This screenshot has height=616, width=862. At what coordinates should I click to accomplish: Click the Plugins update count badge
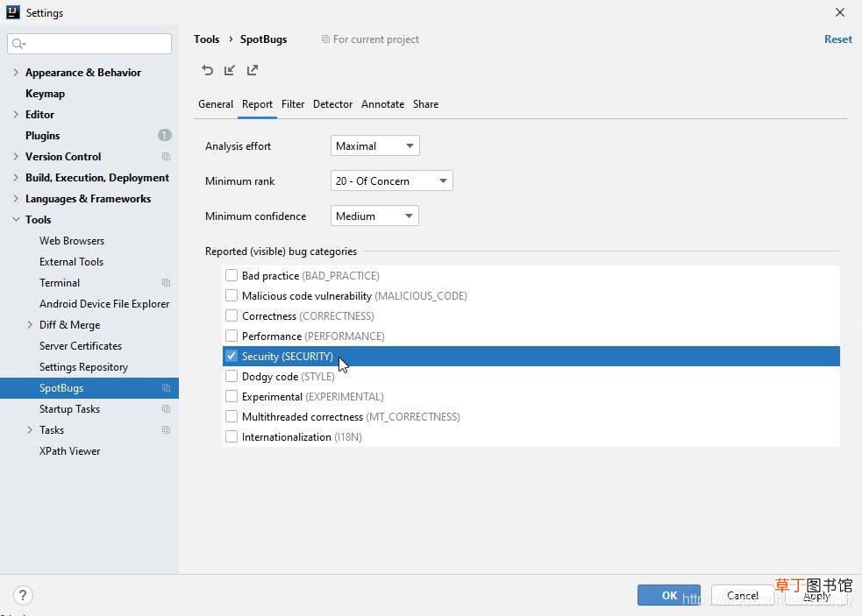(164, 135)
